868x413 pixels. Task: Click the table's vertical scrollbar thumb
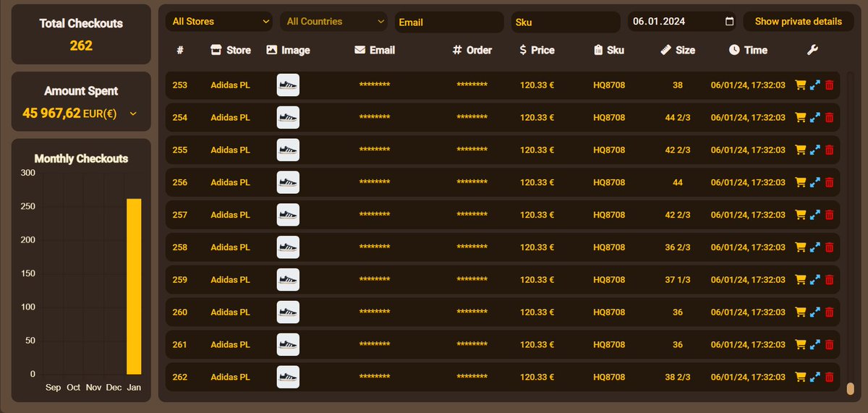point(850,388)
